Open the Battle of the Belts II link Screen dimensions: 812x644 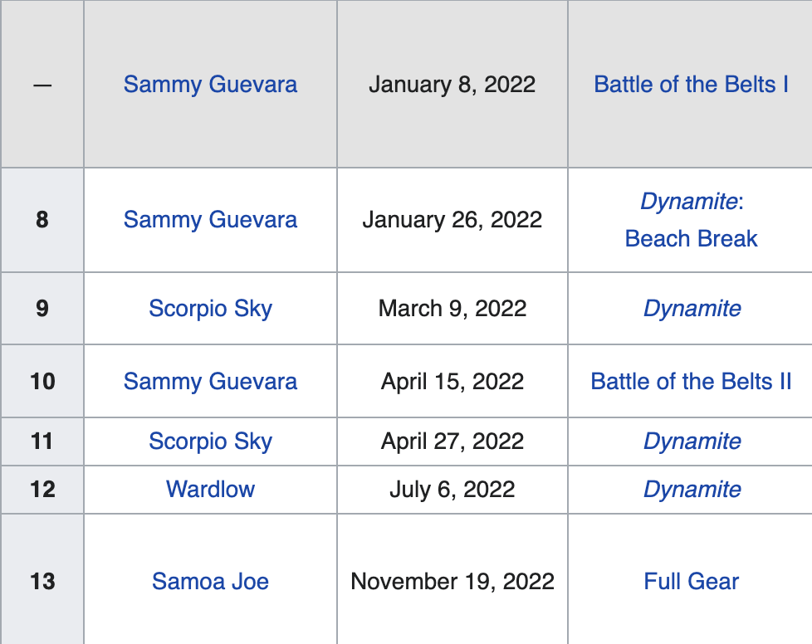point(691,382)
